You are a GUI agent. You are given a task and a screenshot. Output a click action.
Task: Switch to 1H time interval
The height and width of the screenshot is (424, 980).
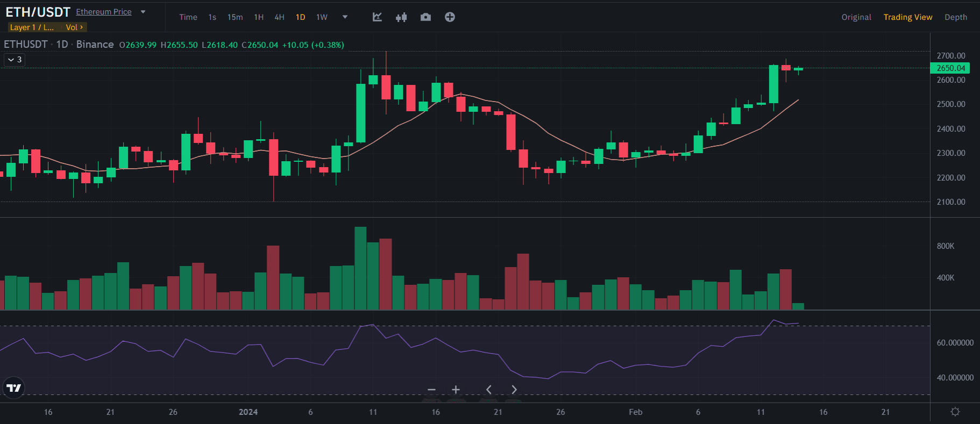click(259, 17)
